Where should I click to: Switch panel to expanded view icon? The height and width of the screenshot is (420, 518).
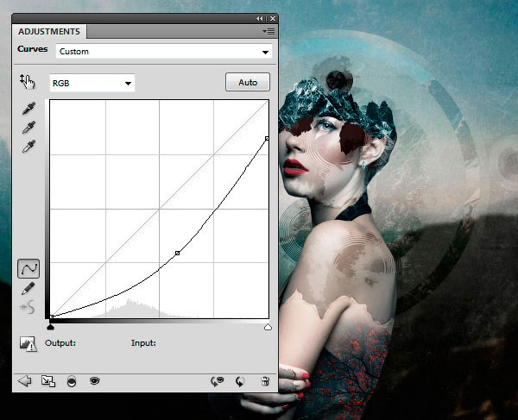pos(48,381)
